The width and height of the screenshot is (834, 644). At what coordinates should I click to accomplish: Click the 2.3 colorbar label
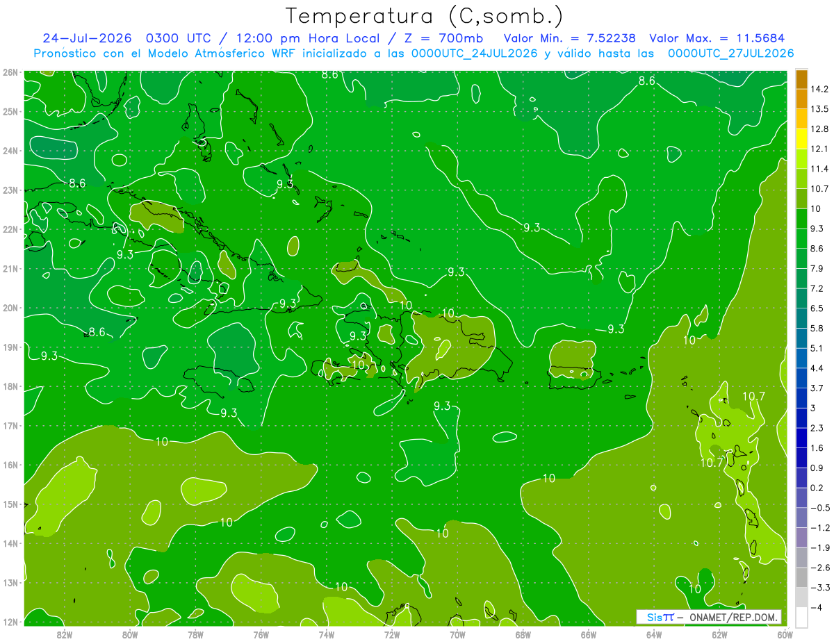pos(817,428)
